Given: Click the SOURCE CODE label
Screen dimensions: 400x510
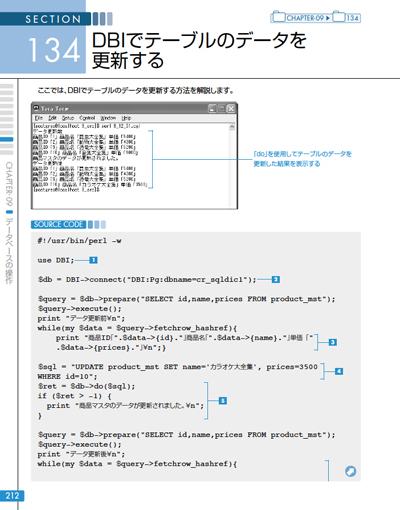Looking at the screenshot, I should point(58,224).
